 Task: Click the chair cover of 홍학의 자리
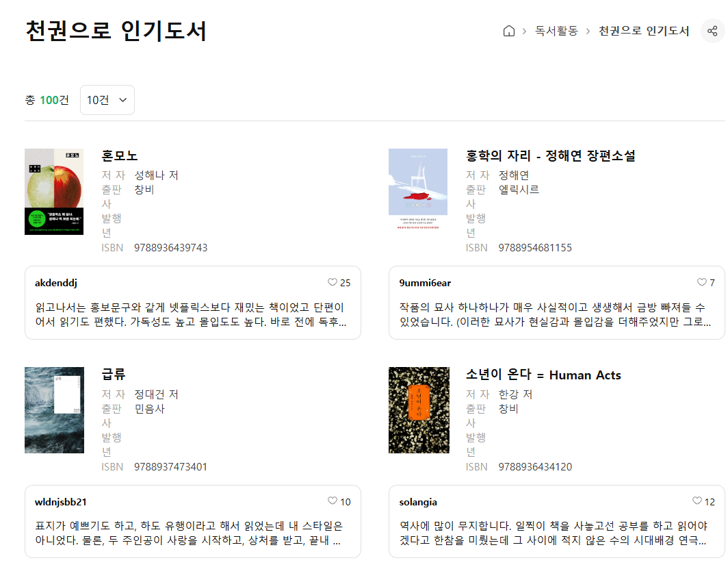[x=418, y=192]
